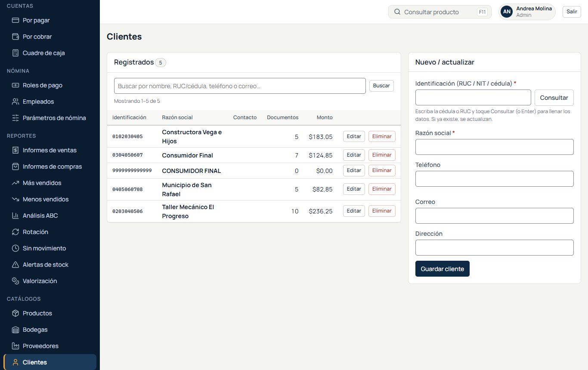The height and width of the screenshot is (370, 588).
Task: Select the Productos box icon
Action: click(x=15, y=313)
